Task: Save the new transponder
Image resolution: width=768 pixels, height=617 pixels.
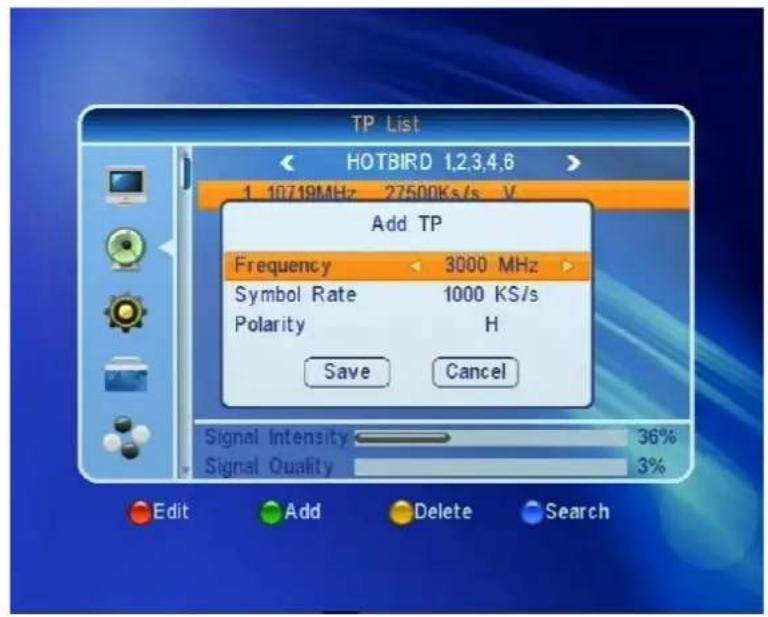Action: coord(347,372)
